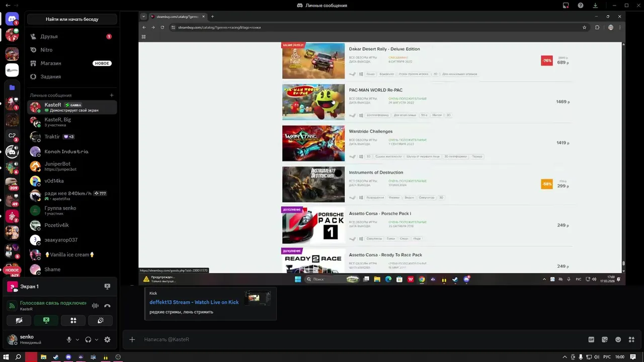Viewport: 644px width, 362px height.
Task: Click the Написать @KasteR message field
Action: click(x=362, y=339)
